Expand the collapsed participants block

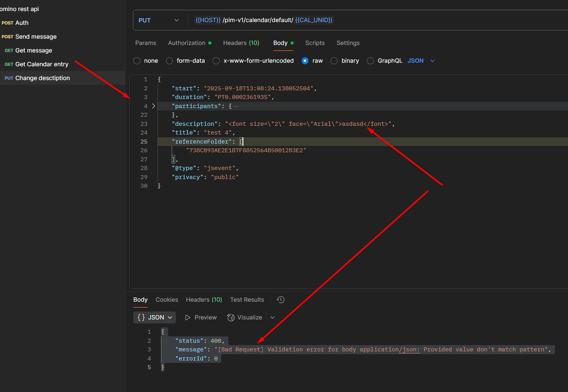point(153,106)
